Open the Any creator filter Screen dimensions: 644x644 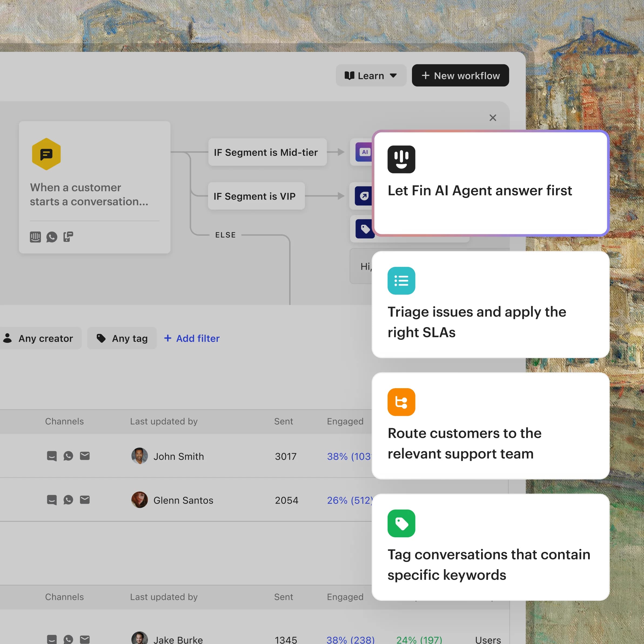(41, 338)
